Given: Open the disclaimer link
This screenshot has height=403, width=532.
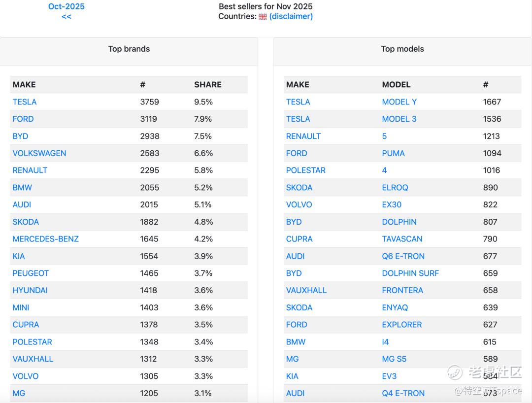Looking at the screenshot, I should click(291, 16).
